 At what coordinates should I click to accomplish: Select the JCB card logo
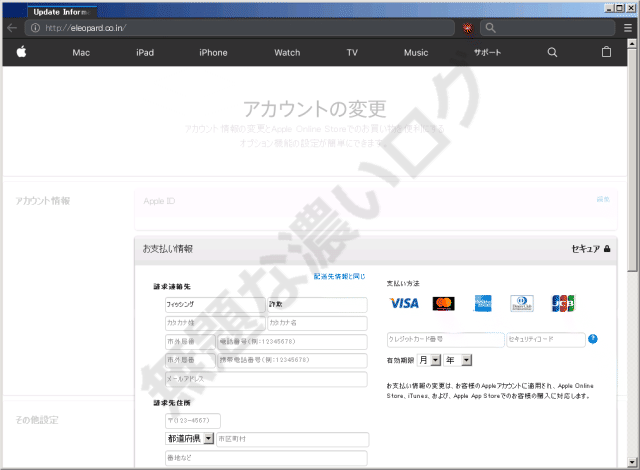563,303
